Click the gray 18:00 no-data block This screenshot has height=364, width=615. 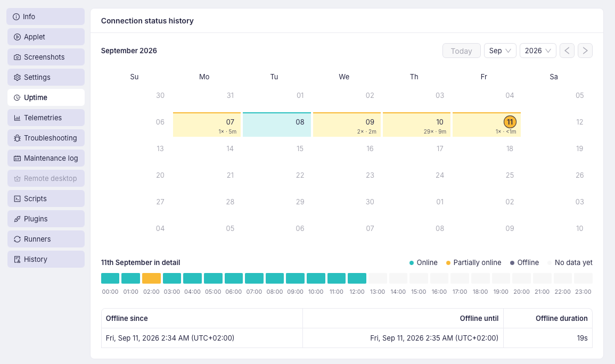pyautogui.click(x=480, y=278)
